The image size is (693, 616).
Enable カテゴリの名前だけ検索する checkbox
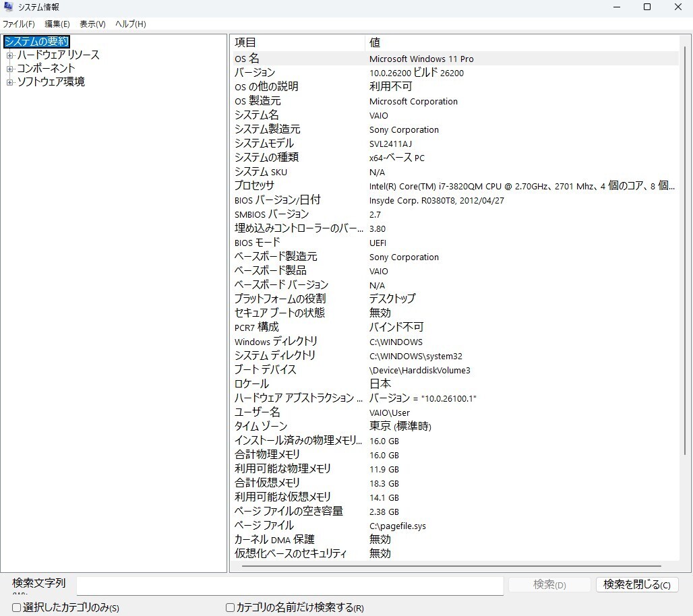click(230, 608)
